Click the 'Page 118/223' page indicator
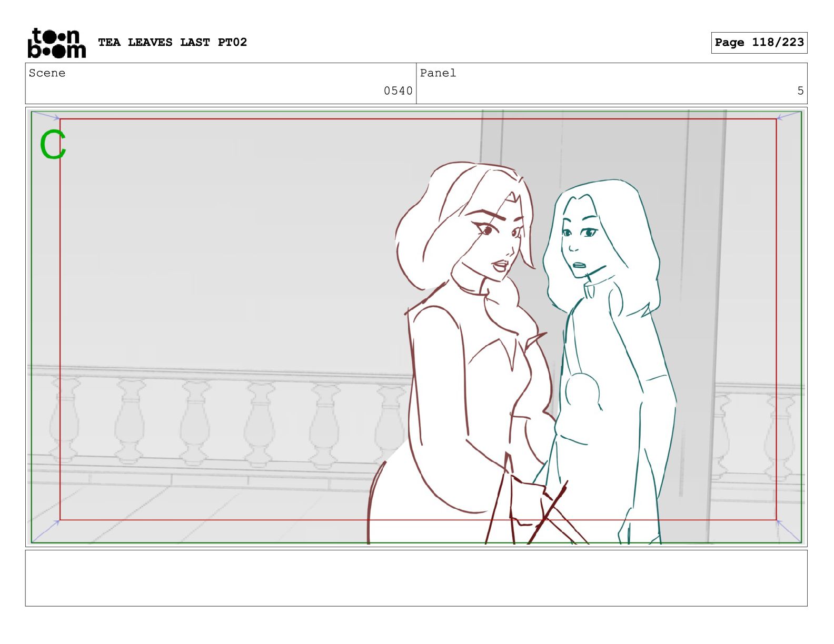Viewport: 834px width, 644px height. 759,43
